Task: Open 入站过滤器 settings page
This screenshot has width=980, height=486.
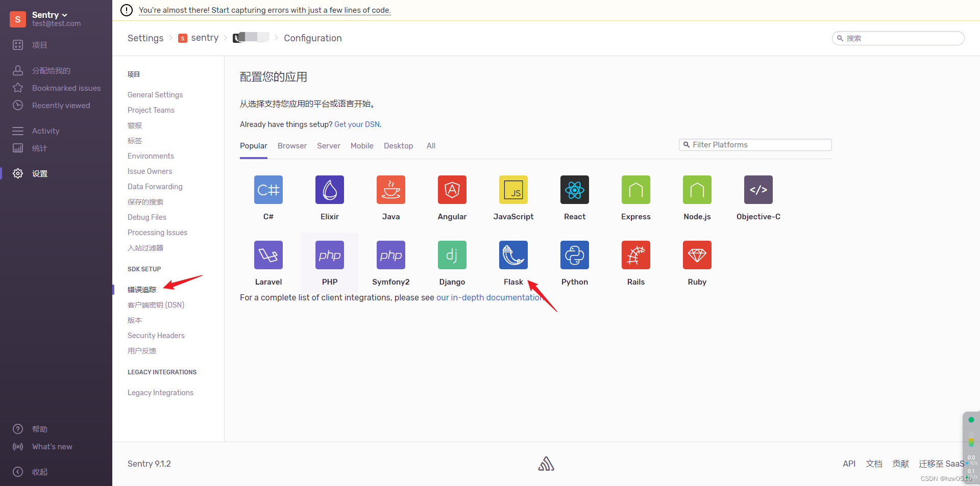Action: coord(145,248)
